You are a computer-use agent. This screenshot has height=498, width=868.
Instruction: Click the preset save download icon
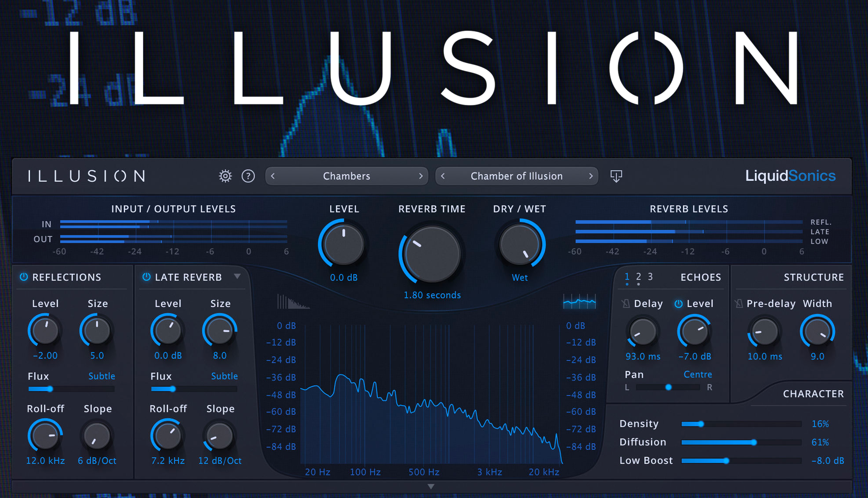pyautogui.click(x=616, y=176)
